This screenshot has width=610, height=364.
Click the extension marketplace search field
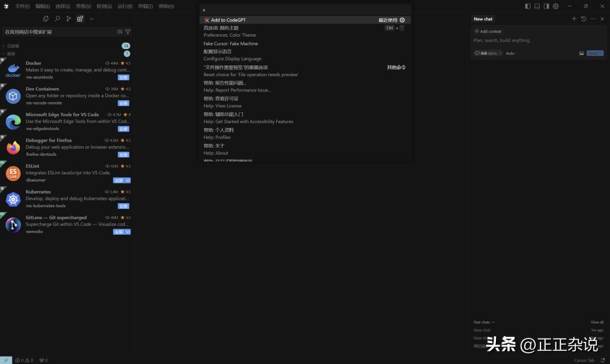[x=59, y=32]
